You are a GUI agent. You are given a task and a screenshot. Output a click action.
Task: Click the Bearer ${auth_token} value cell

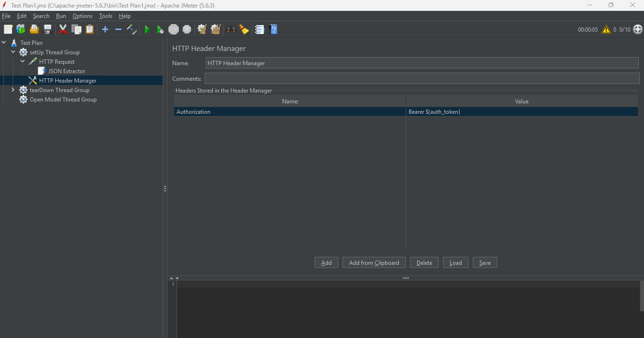pos(522,112)
